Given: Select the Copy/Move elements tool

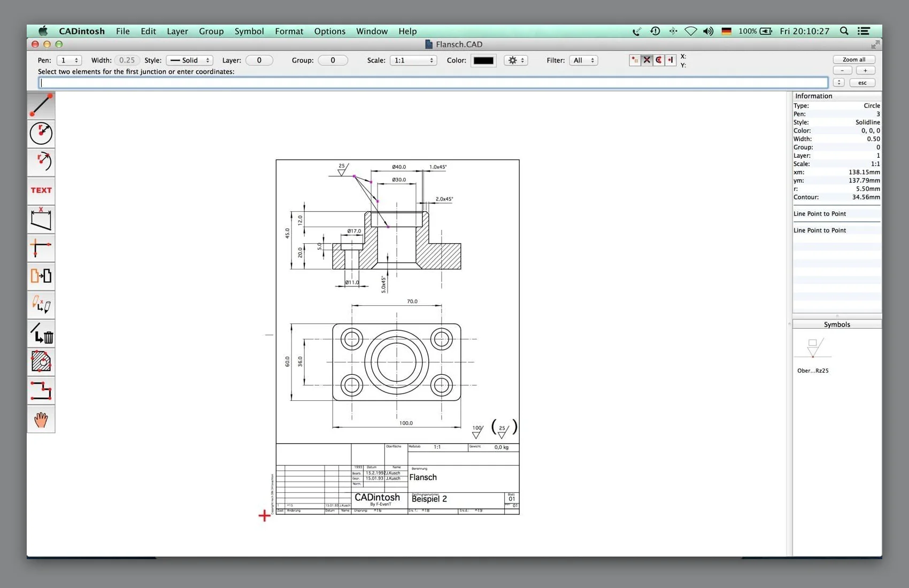Looking at the screenshot, I should (x=41, y=276).
